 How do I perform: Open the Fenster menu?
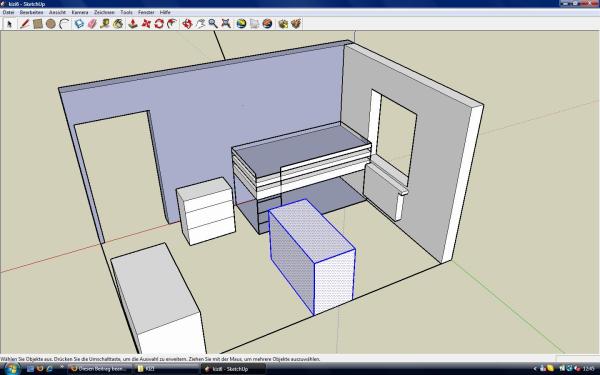coord(146,12)
